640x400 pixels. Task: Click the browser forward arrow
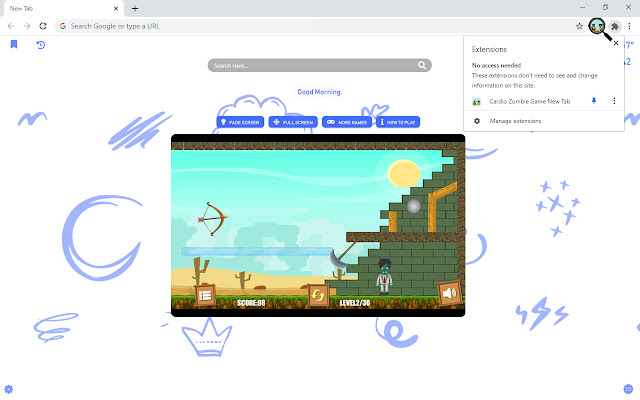tap(27, 26)
